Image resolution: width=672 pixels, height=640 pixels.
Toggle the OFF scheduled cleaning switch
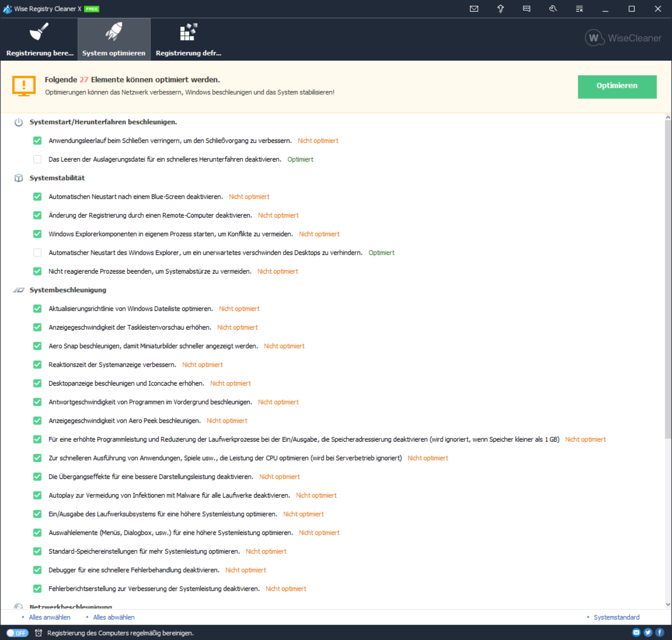pyautogui.click(x=17, y=633)
